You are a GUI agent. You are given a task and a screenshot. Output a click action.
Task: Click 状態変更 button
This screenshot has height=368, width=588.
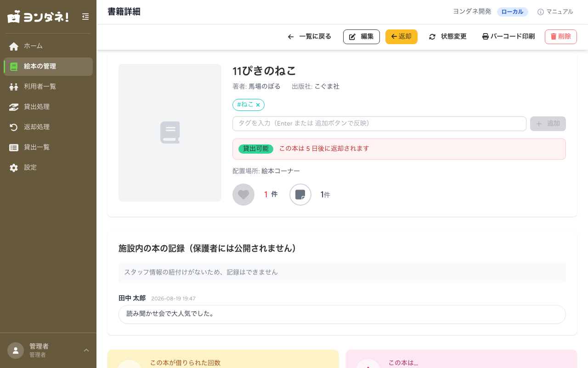click(448, 37)
